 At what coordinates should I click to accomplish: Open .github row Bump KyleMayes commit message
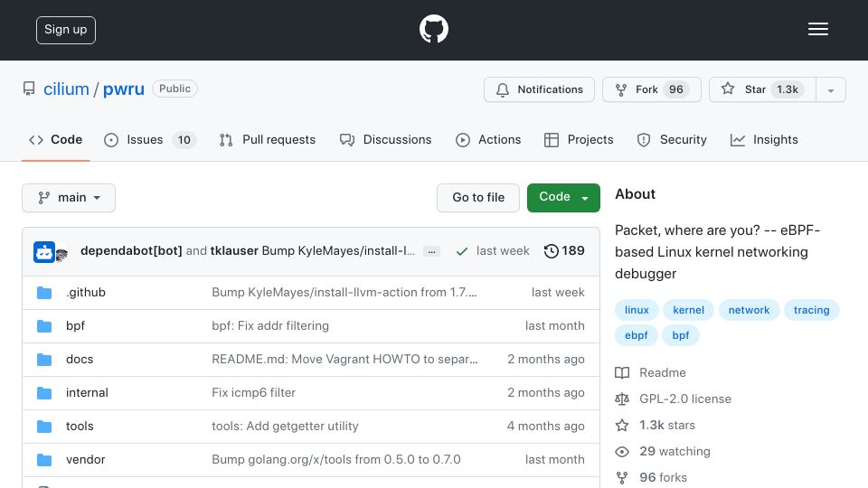(344, 292)
